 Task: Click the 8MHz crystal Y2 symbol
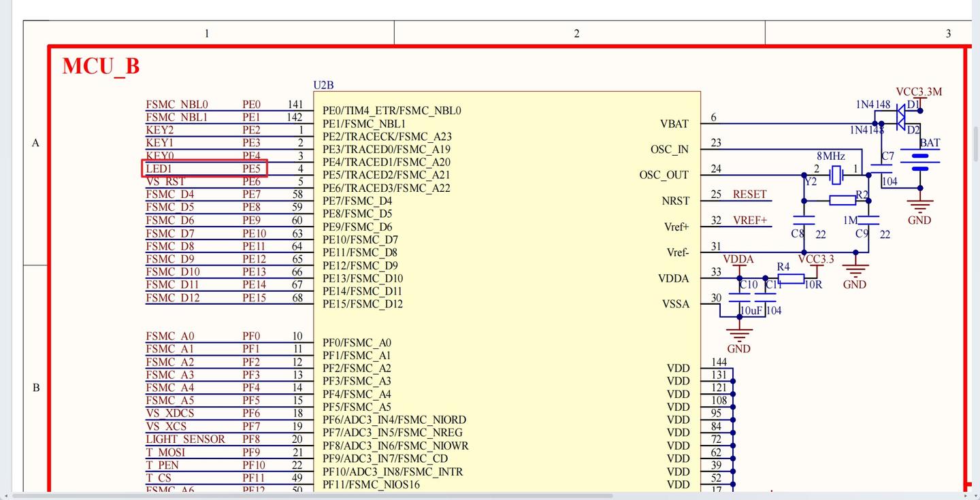836,176
